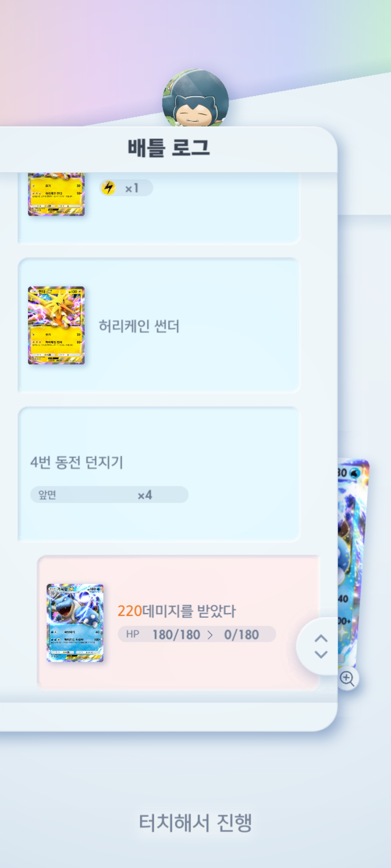Click the down chevron in scroll button
The height and width of the screenshot is (868, 391).
click(321, 654)
